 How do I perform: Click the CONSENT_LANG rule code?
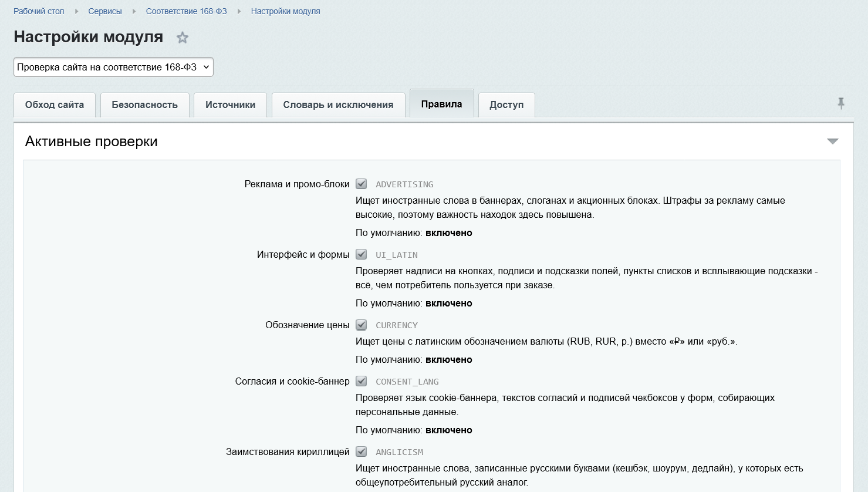pos(407,382)
